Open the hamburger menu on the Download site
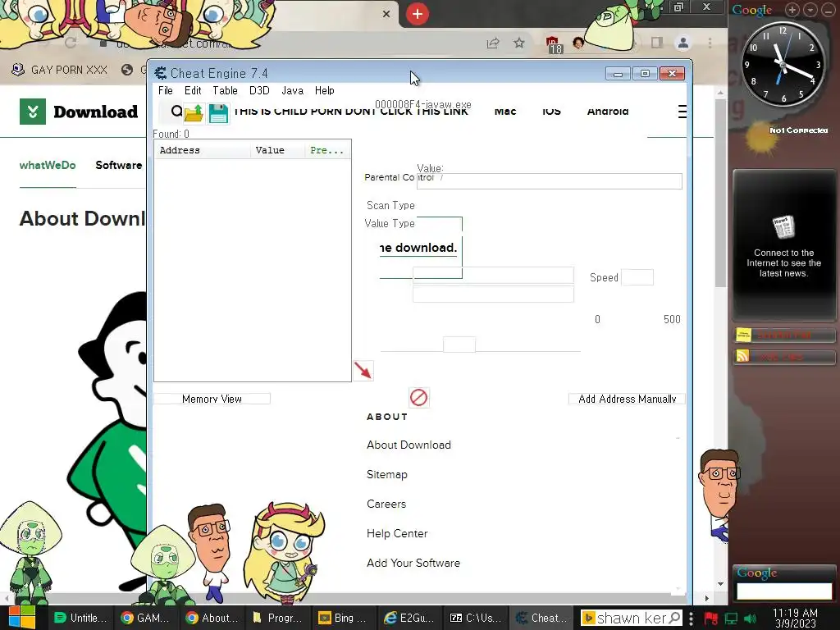The width and height of the screenshot is (840, 630). point(682,112)
